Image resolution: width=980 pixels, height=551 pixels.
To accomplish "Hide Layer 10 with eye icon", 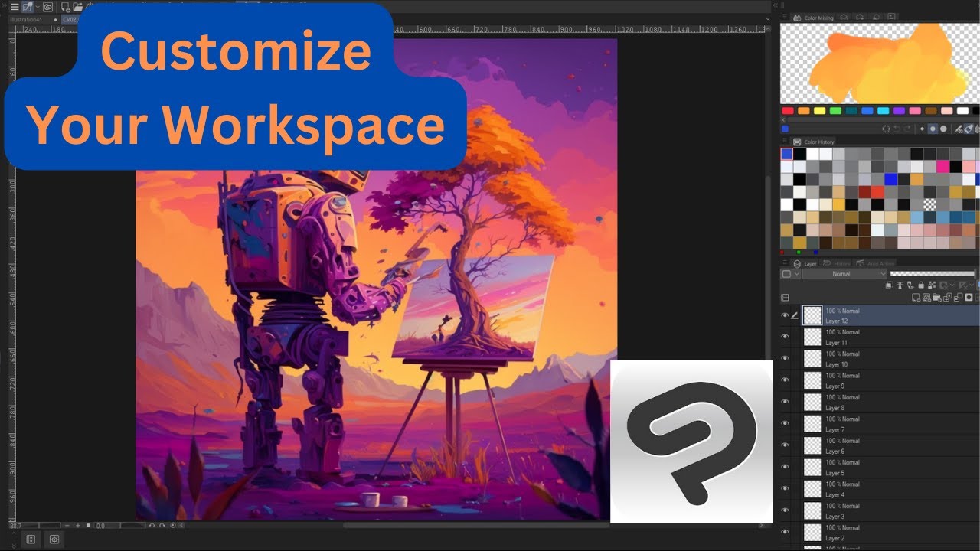I will click(785, 359).
